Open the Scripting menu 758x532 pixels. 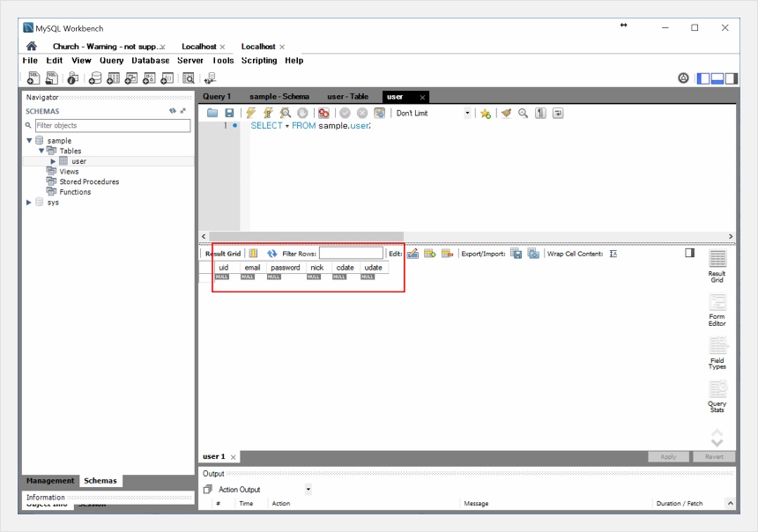[259, 61]
